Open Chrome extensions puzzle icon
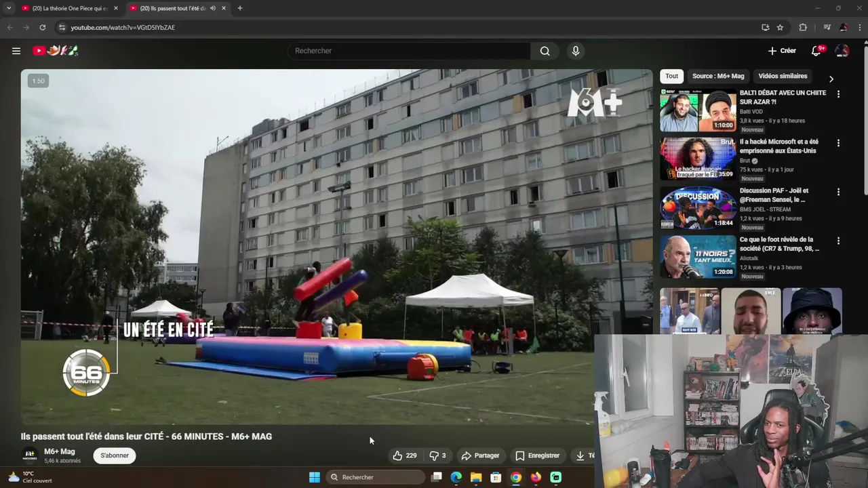 coord(803,27)
